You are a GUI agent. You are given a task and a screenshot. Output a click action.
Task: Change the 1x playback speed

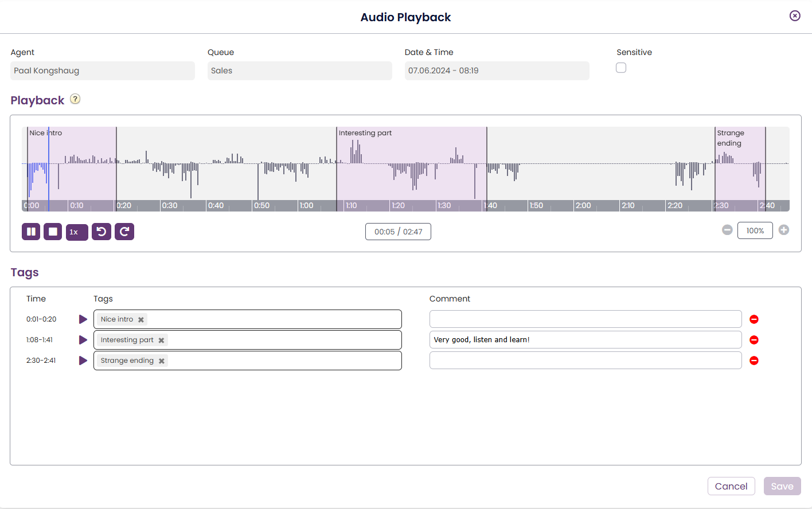pos(77,232)
